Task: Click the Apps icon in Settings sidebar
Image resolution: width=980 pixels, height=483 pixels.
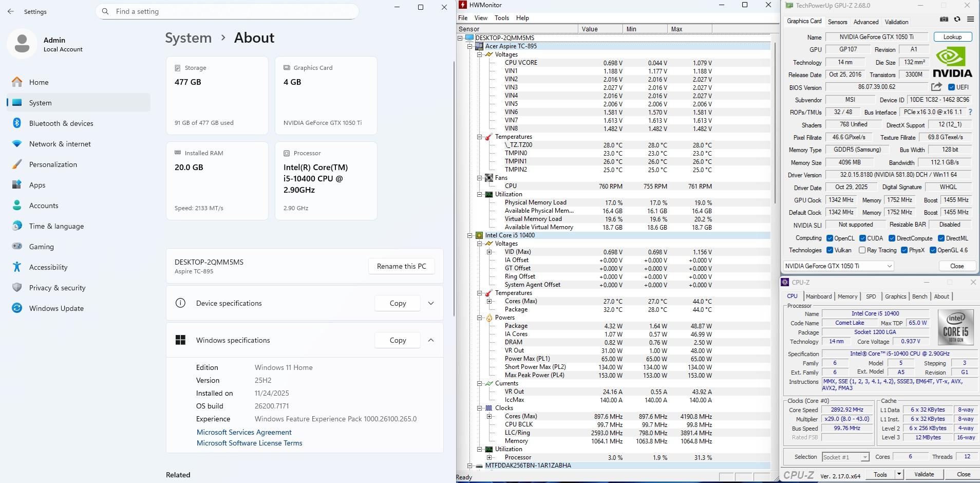Action: [x=17, y=185]
